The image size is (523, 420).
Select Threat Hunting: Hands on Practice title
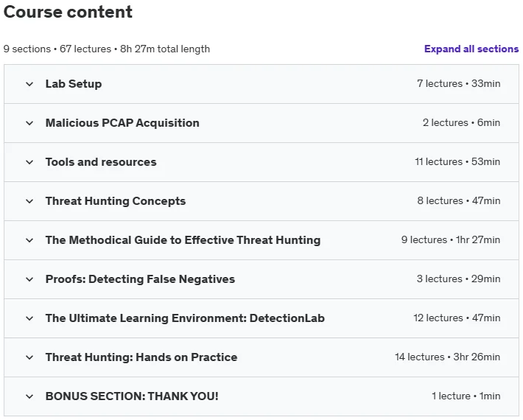141,357
